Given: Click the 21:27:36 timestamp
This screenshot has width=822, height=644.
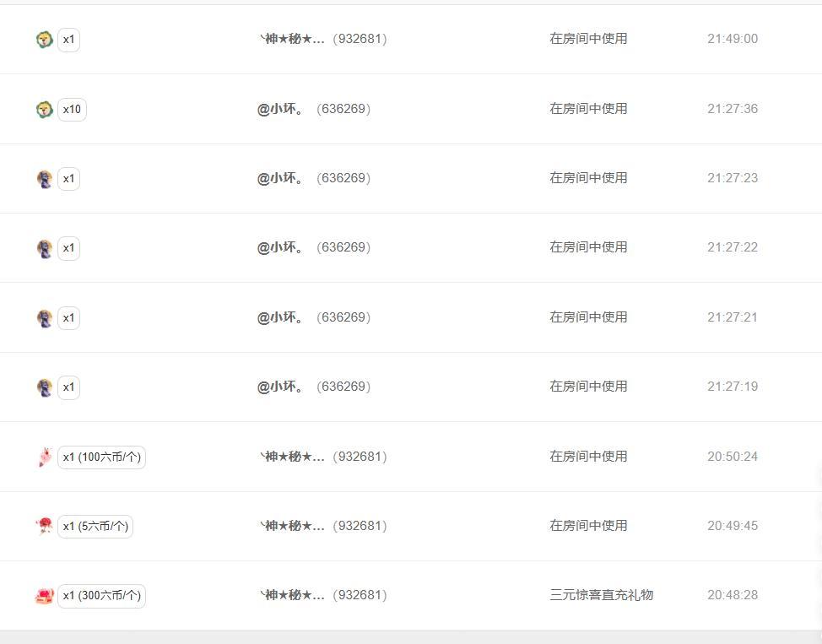Looking at the screenshot, I should coord(733,109).
